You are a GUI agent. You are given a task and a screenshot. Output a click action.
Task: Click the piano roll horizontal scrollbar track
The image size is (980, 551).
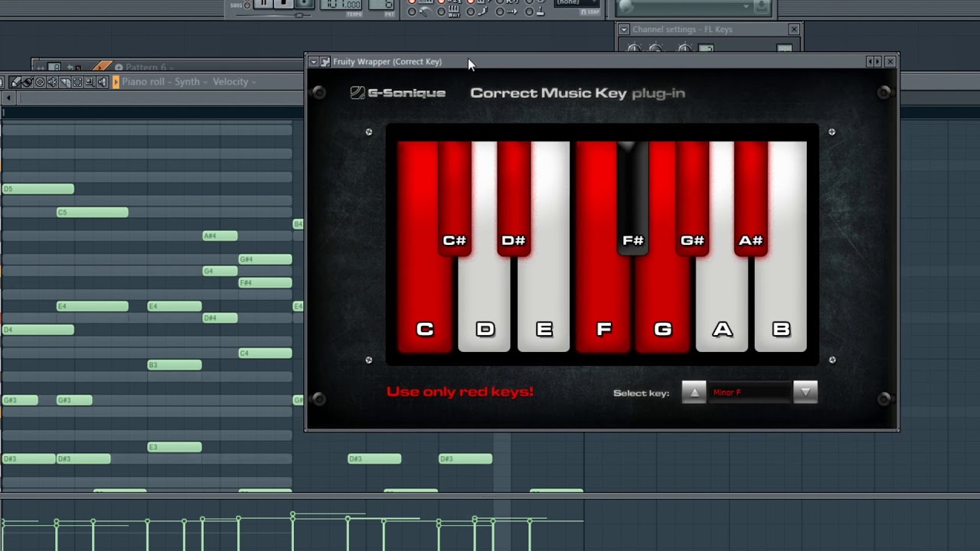click(x=161, y=98)
